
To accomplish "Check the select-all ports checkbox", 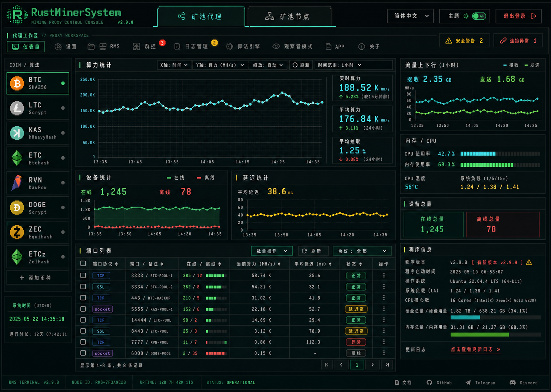I will (x=83, y=263).
